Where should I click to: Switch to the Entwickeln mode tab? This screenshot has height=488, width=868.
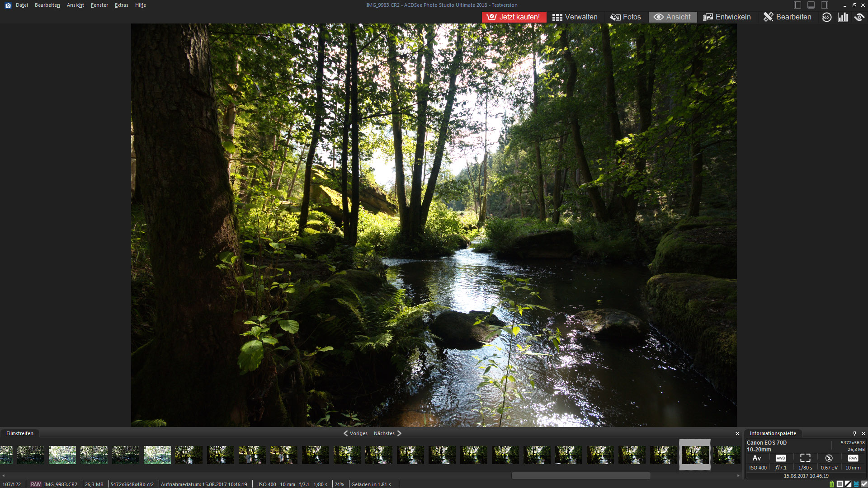[727, 17]
